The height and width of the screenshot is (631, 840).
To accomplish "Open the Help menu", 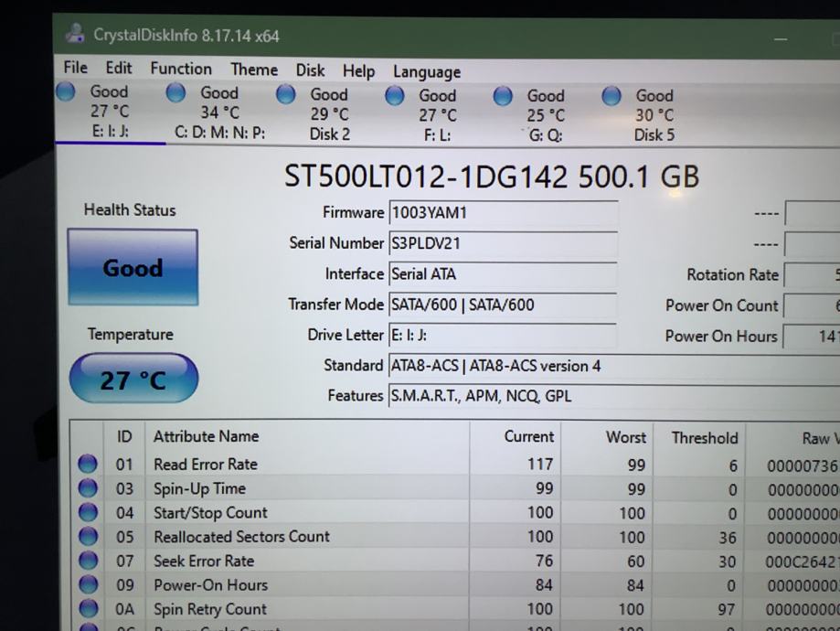I will coord(359,71).
